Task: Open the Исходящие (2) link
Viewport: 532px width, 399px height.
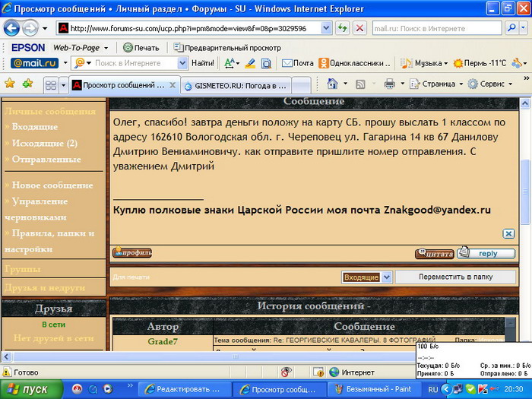Action: pos(44,143)
